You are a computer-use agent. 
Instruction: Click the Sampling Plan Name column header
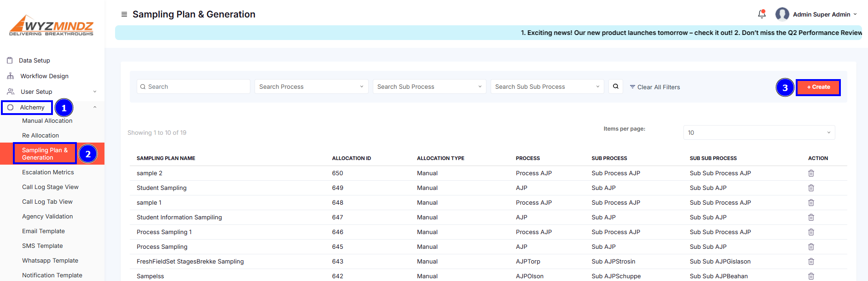(166, 158)
